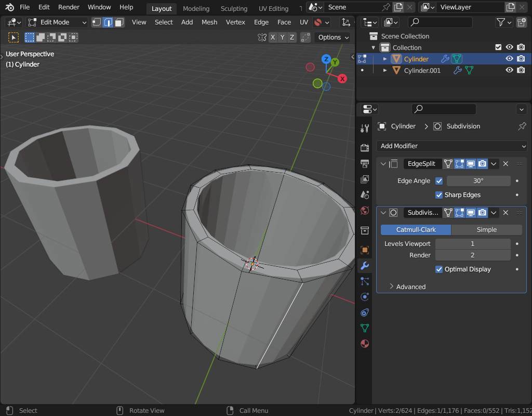Adjust Edge Angle 30° slider
The width and height of the screenshot is (532, 416).
coord(478,181)
